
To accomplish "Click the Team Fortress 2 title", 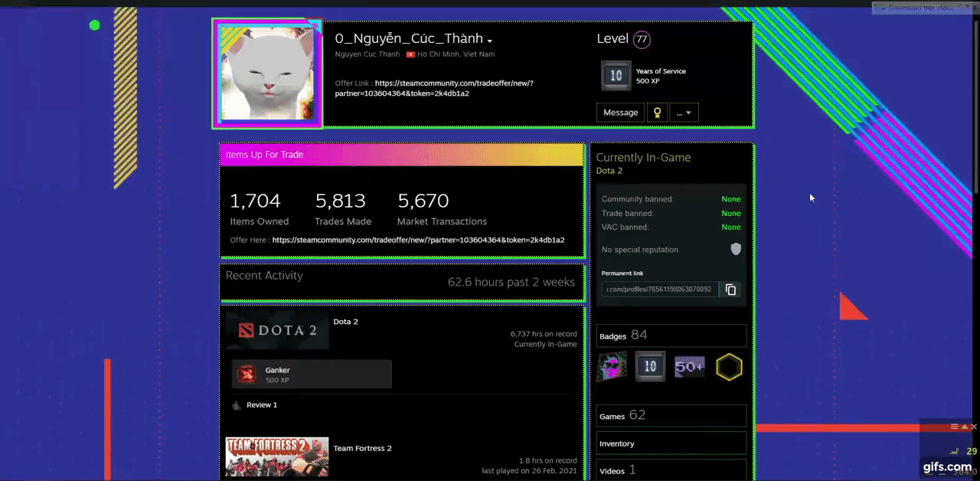I will click(x=362, y=448).
